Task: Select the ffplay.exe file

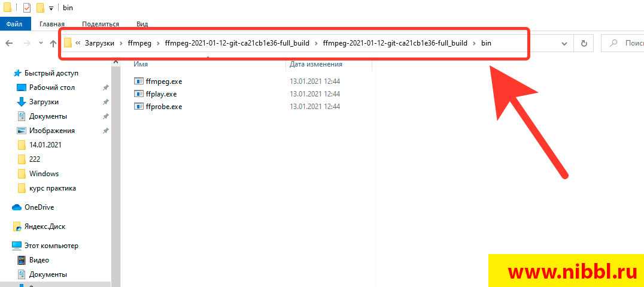Action: [161, 94]
